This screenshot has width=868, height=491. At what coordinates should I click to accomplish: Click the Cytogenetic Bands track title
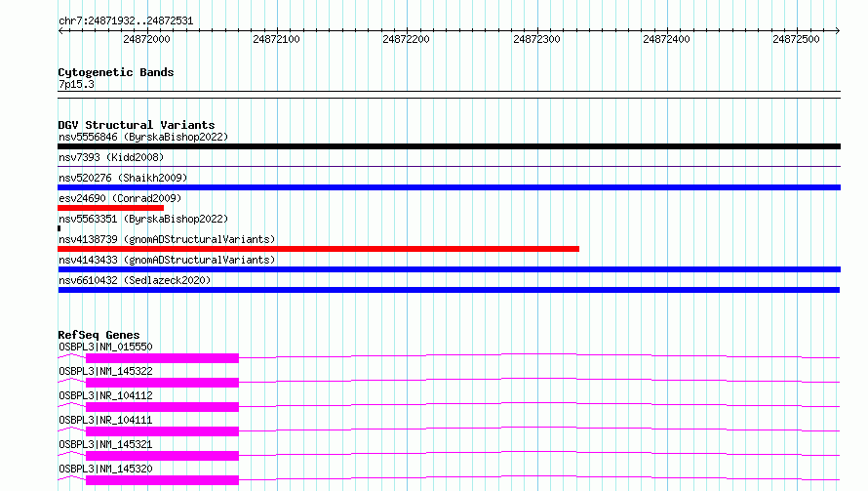click(x=116, y=72)
